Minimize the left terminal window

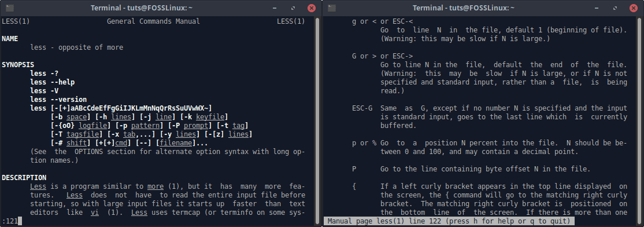274,8
